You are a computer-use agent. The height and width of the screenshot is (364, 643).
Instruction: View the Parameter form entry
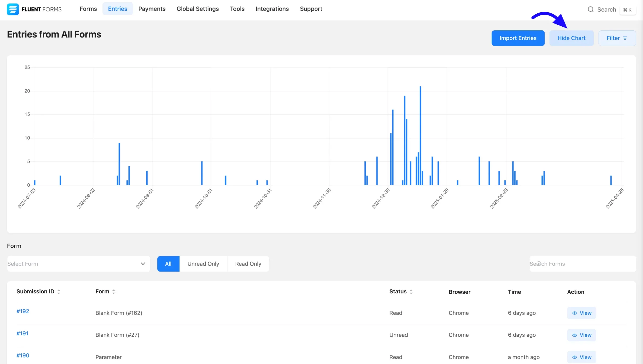pos(581,357)
